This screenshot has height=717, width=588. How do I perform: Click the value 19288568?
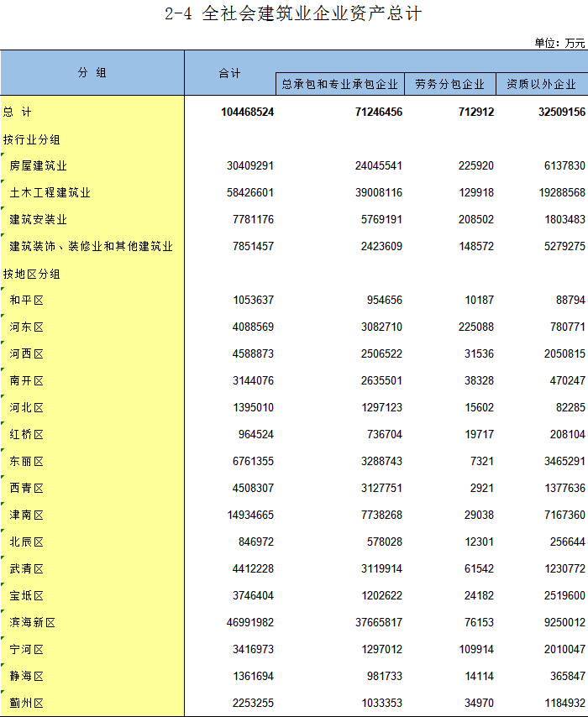tap(561, 192)
